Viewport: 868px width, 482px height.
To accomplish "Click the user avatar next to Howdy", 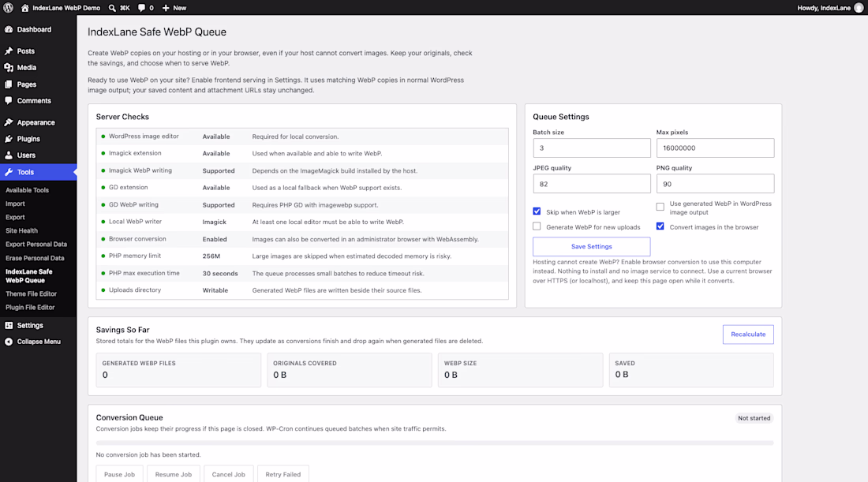I will click(x=859, y=8).
